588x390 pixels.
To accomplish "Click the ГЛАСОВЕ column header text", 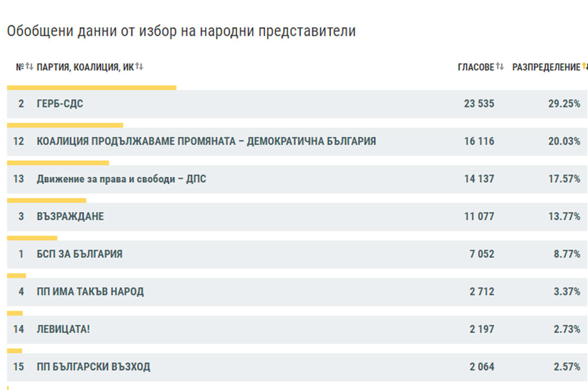I will pos(476,68).
